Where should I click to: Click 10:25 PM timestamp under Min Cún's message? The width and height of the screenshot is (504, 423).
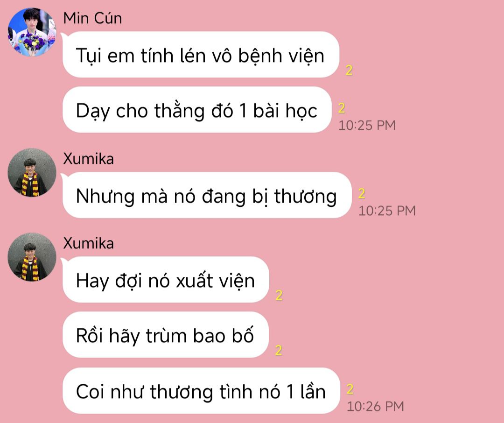coord(367,125)
